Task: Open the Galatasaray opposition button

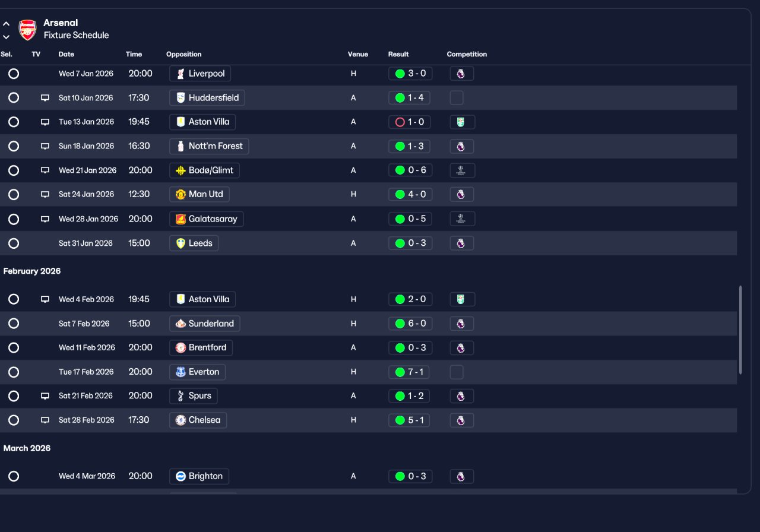Action: [206, 219]
